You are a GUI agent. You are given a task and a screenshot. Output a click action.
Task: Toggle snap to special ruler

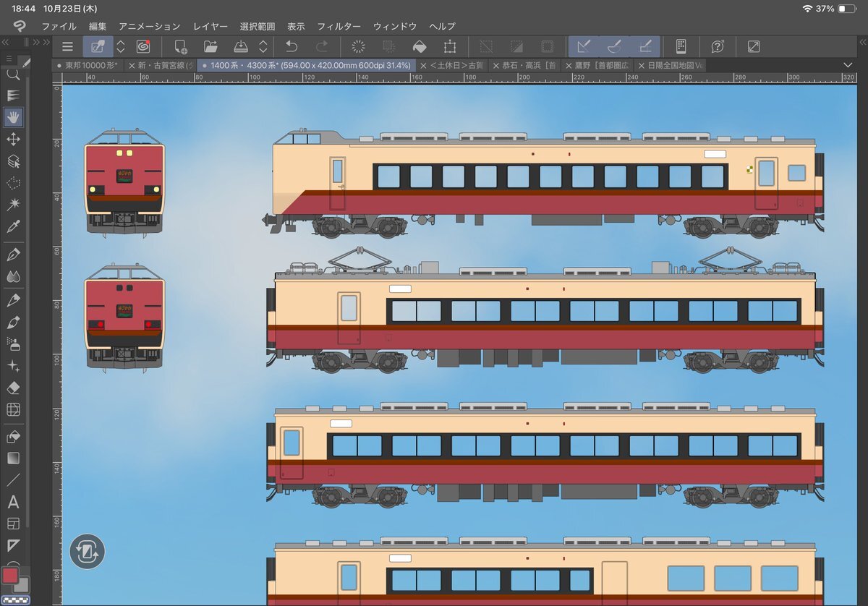point(614,47)
